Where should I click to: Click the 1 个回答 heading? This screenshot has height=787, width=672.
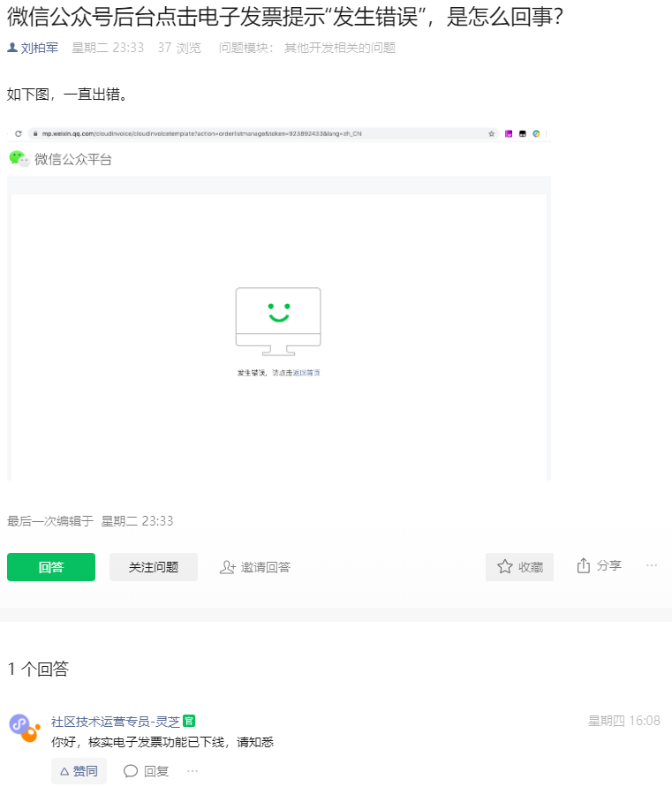[38, 669]
